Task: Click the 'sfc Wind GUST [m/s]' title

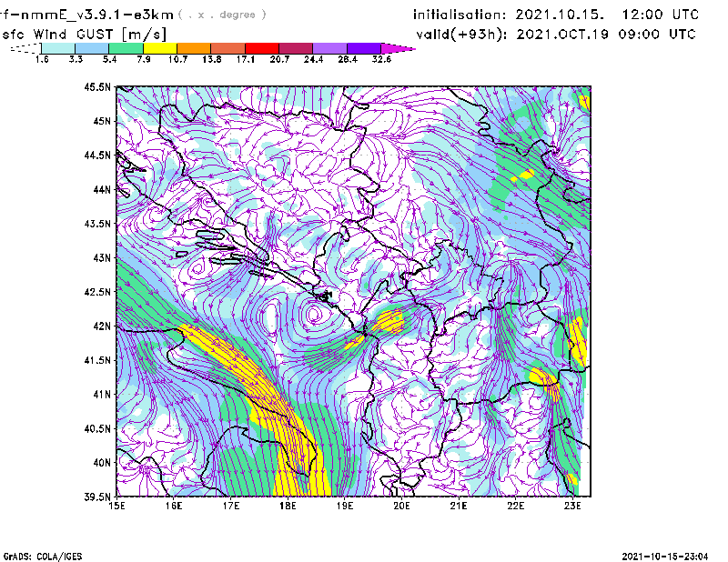Action: tap(84, 35)
